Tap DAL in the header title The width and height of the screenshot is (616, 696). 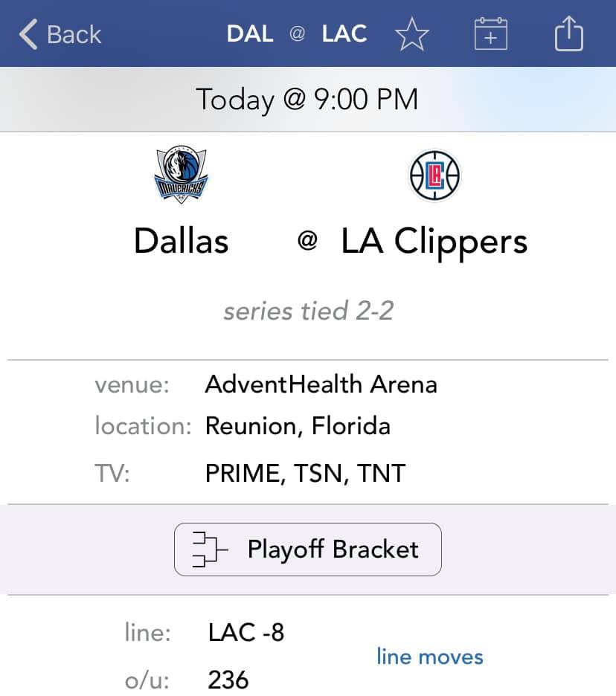click(x=250, y=33)
